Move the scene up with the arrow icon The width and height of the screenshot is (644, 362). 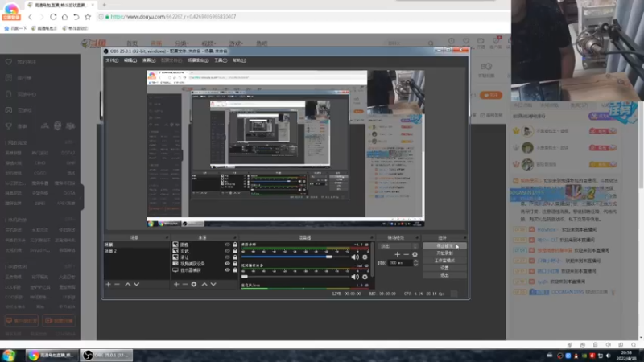pyautogui.click(x=128, y=284)
